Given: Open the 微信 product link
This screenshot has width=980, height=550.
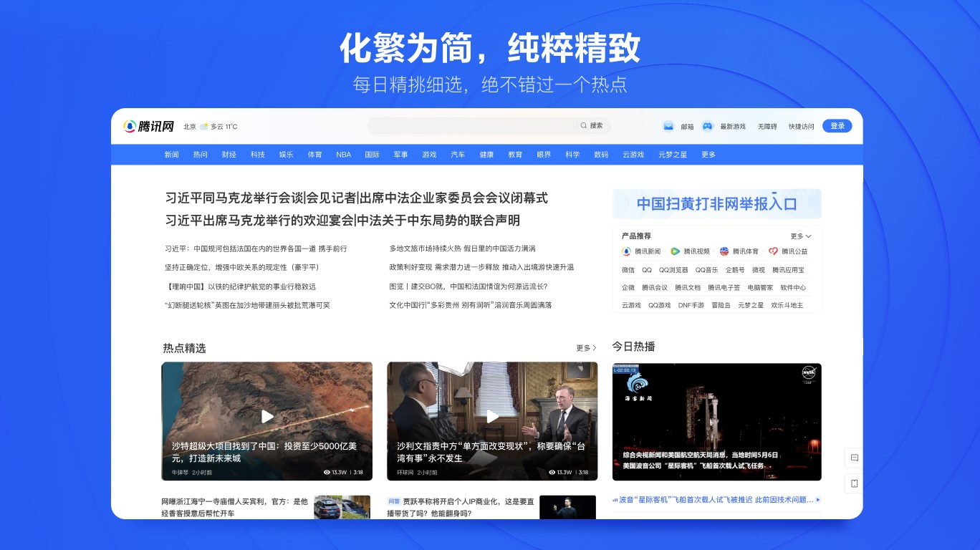Looking at the screenshot, I should pyautogui.click(x=628, y=270).
